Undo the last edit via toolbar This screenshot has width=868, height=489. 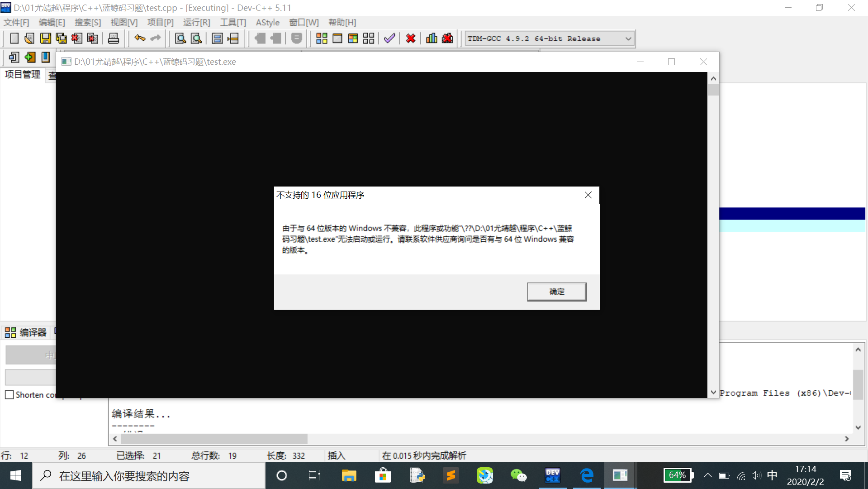click(x=140, y=38)
